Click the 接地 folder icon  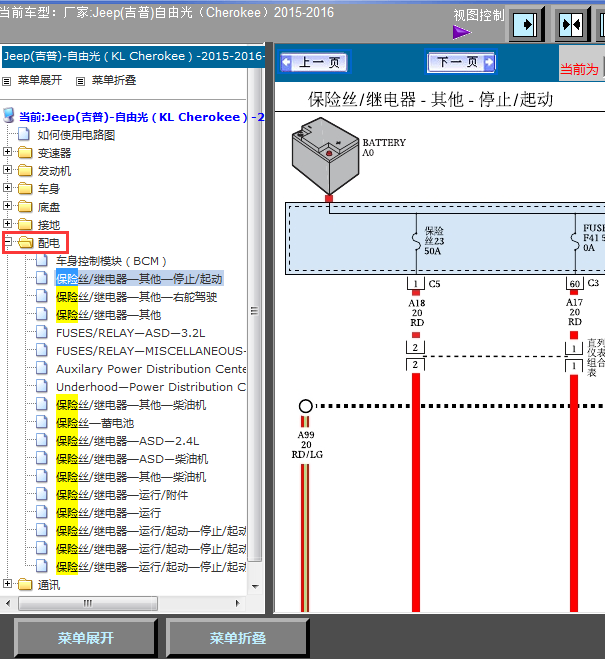[x=25, y=224]
